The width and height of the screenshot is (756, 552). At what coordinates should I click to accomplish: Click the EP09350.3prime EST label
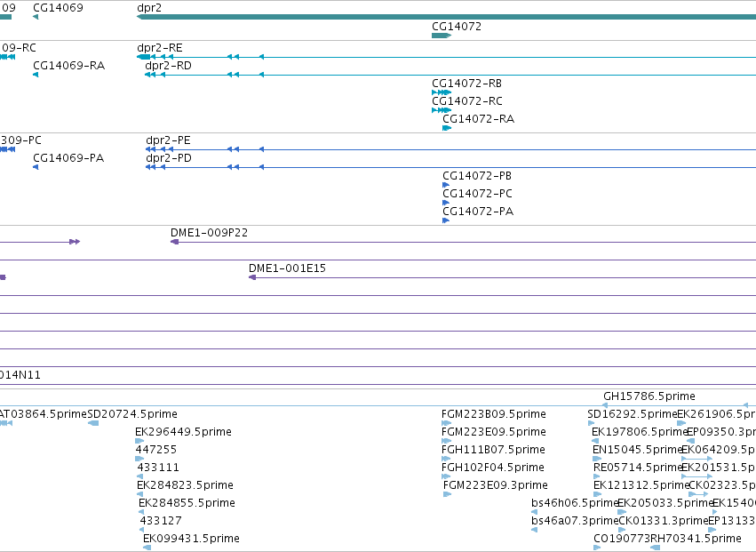point(720,432)
